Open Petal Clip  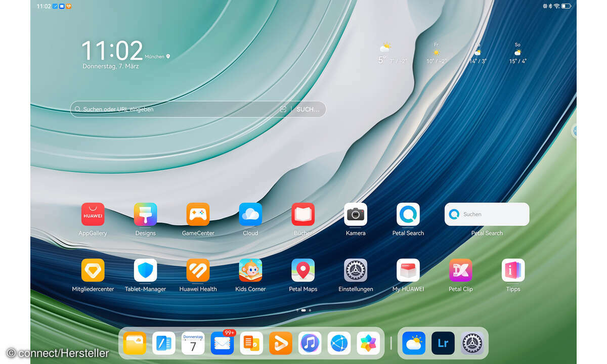click(461, 270)
